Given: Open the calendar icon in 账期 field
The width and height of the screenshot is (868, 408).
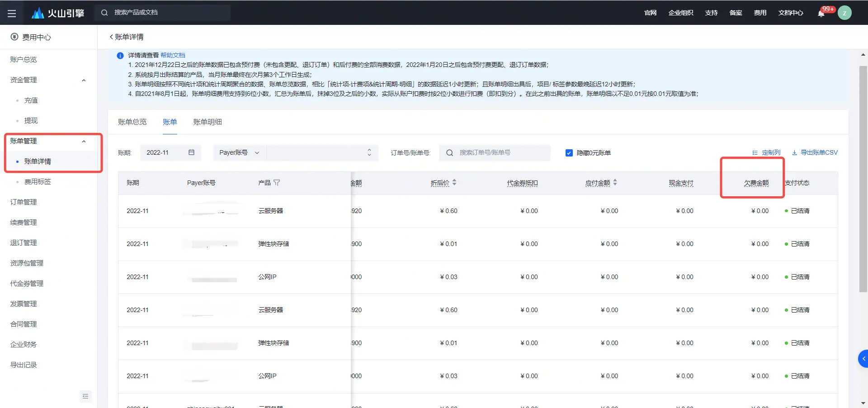Looking at the screenshot, I should [191, 152].
